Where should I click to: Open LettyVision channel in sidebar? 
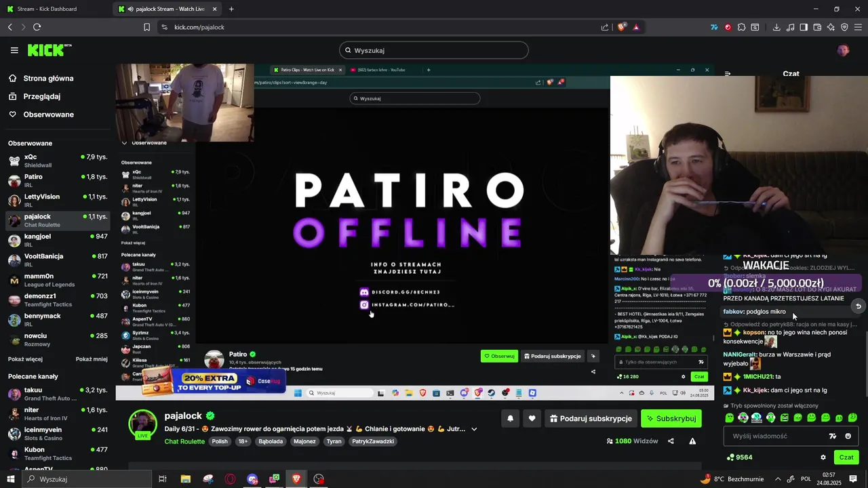(58, 200)
